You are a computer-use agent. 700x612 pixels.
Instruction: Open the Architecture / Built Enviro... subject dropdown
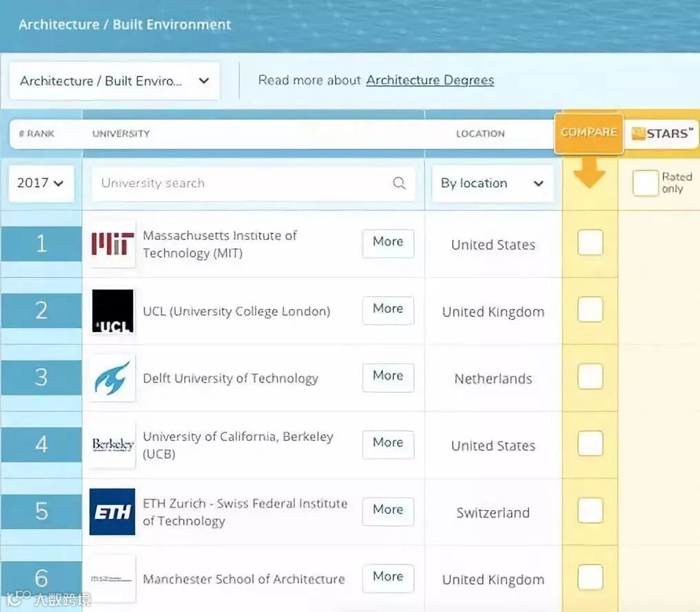click(x=114, y=81)
